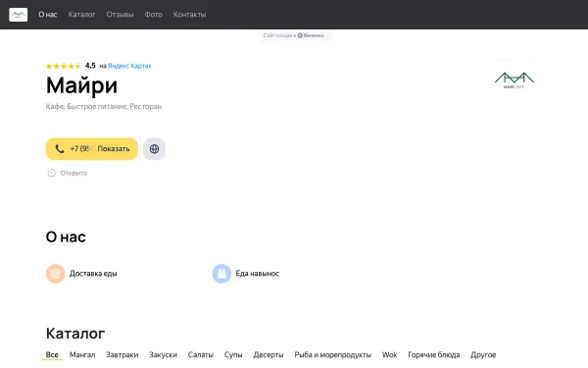Click the Еда навынос label
The image size is (588, 368).
point(257,274)
